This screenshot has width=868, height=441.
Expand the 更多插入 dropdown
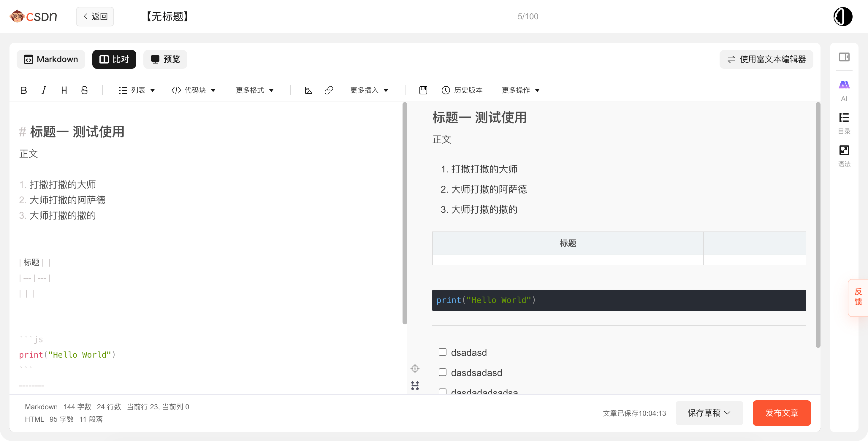(x=369, y=90)
